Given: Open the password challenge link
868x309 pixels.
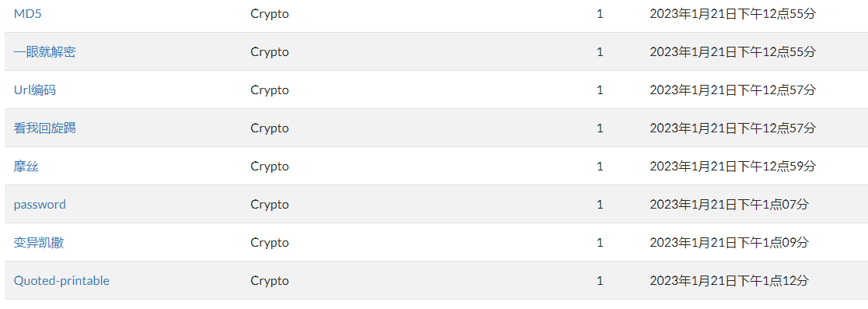Looking at the screenshot, I should (x=40, y=205).
